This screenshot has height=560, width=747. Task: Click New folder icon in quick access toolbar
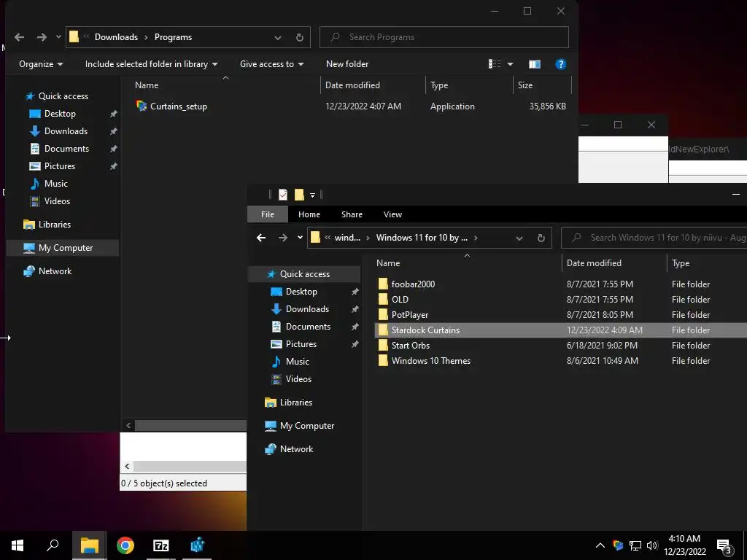(299, 194)
